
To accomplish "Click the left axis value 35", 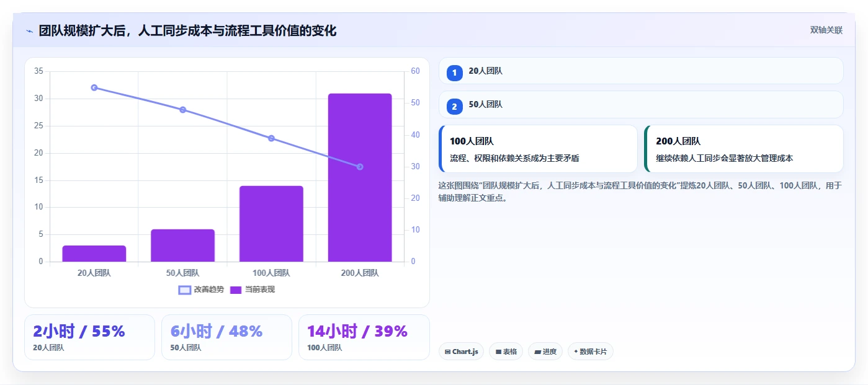I will tap(38, 71).
